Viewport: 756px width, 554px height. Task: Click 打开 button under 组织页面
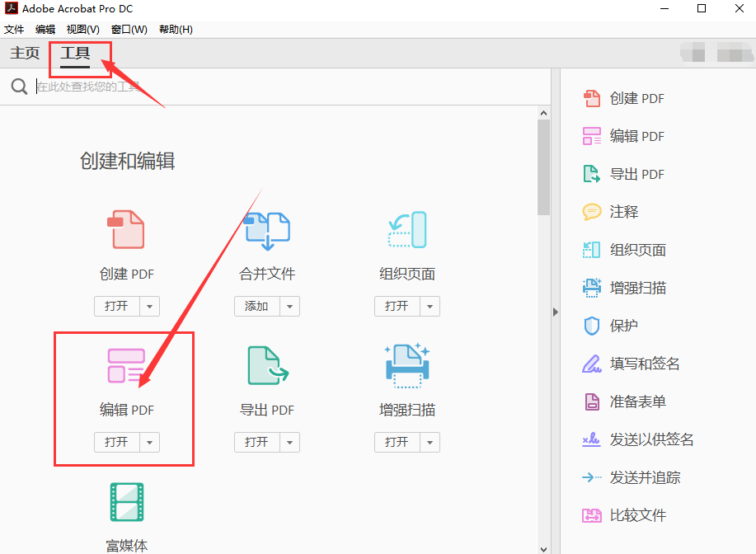[x=397, y=306]
